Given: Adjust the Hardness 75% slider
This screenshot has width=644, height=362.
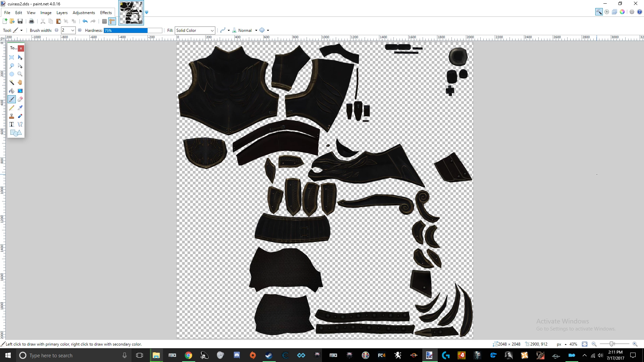Looking at the screenshot, I should (133, 30).
